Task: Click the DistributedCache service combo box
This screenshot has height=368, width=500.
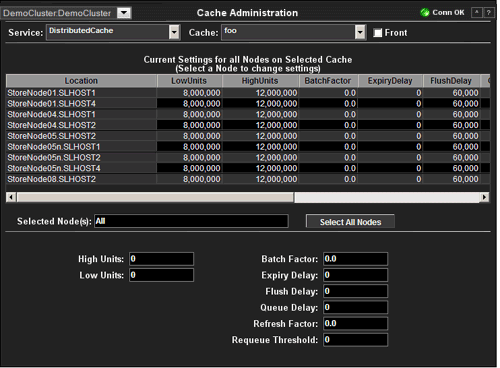Action: [113, 32]
